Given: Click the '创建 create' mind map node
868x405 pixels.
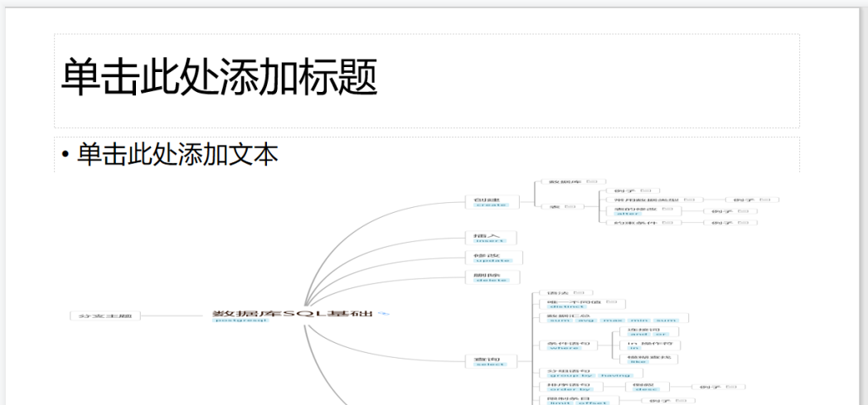Looking at the screenshot, I should click(492, 202).
